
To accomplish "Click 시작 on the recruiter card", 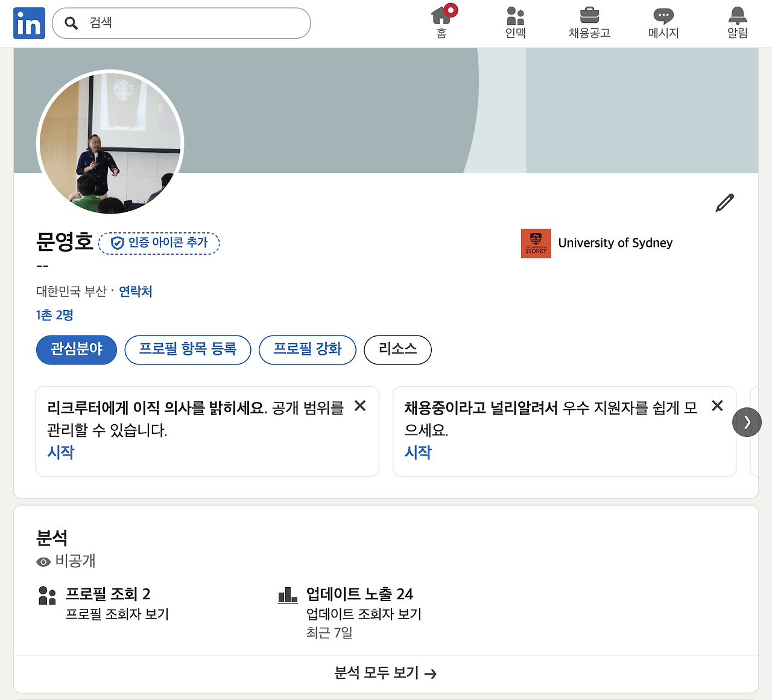I will (60, 452).
